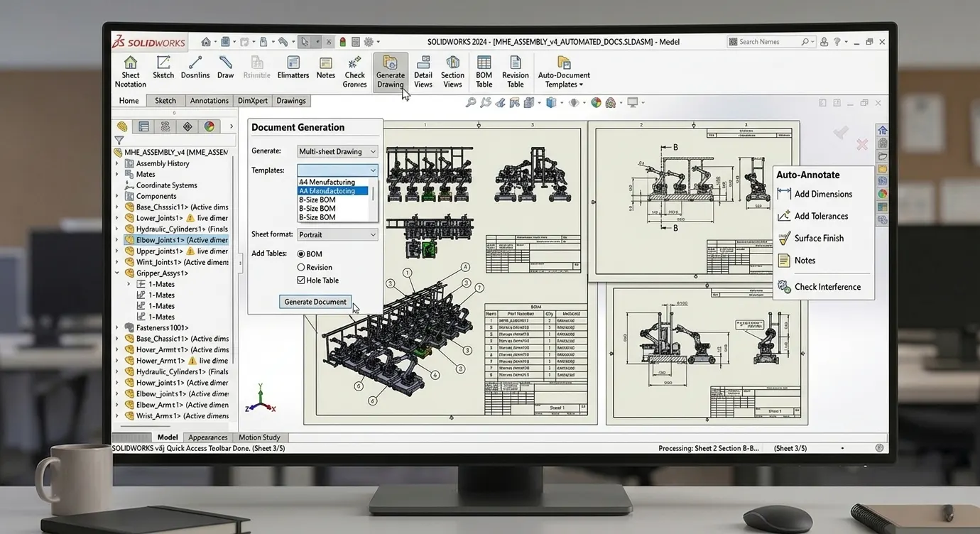The image size is (980, 534).
Task: Open the Detail Views tool
Action: point(423,72)
